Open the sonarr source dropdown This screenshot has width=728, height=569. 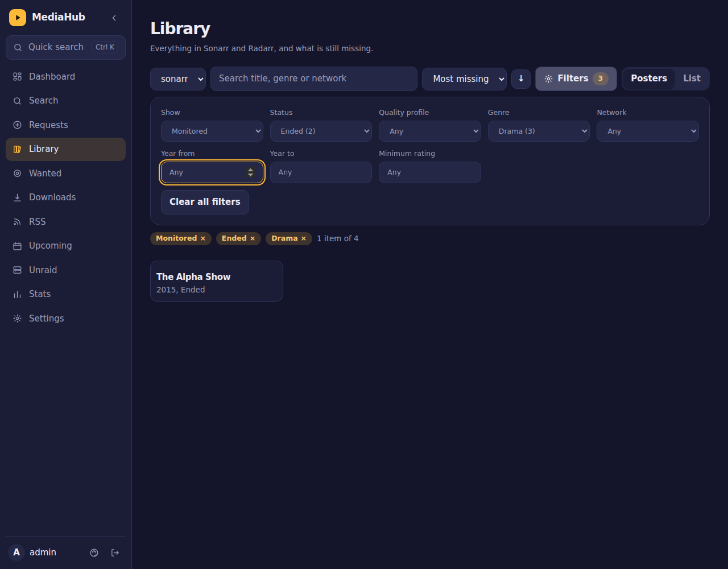[178, 79]
